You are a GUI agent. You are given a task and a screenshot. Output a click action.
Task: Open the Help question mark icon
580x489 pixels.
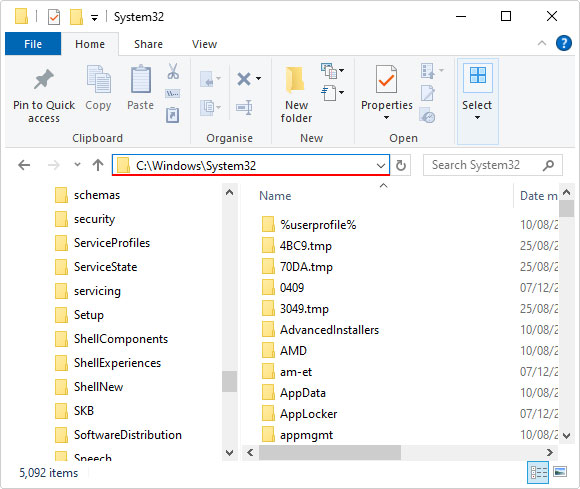[x=564, y=43]
